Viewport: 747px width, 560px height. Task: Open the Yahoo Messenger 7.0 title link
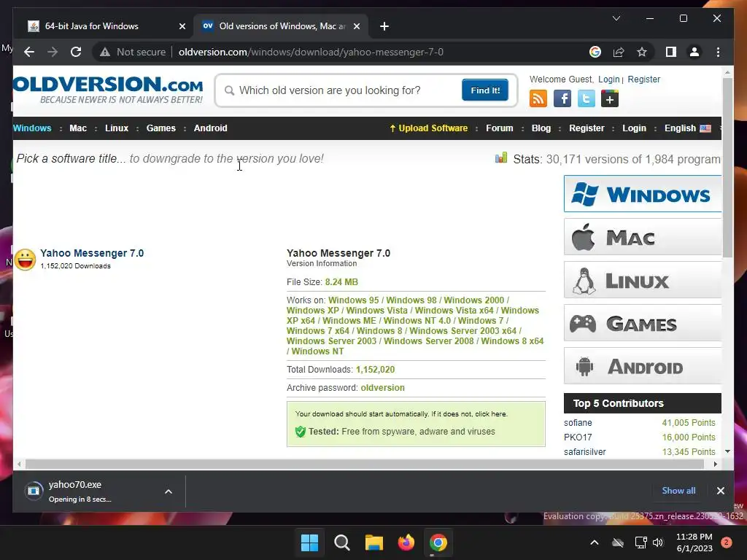click(92, 253)
